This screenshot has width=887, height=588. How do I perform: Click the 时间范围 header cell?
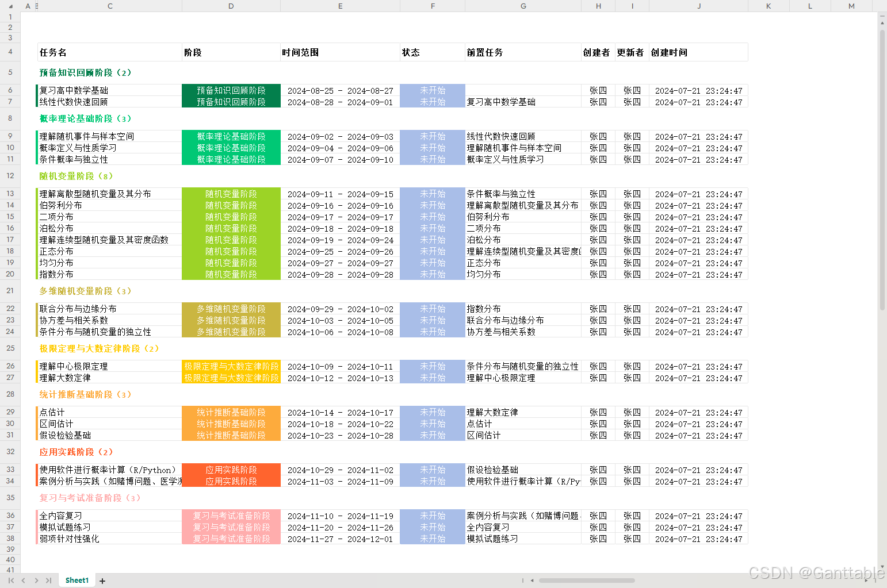340,52
